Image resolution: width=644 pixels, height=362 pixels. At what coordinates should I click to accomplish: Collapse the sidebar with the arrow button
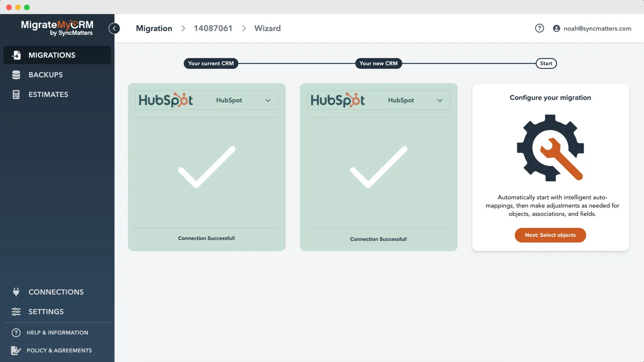114,28
